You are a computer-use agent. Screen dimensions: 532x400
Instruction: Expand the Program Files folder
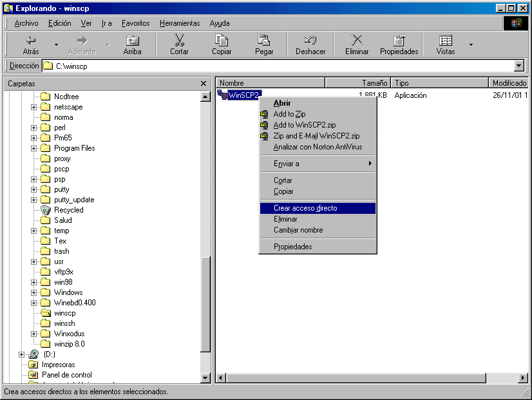pyautogui.click(x=33, y=148)
